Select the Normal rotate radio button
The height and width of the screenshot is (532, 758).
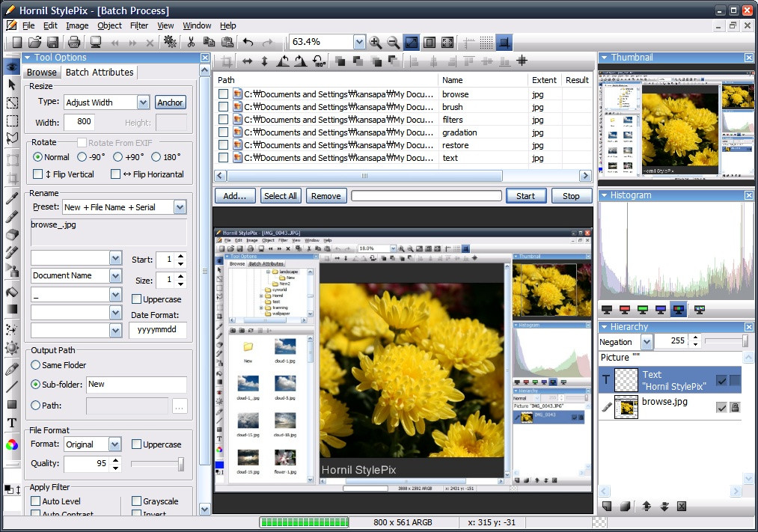pos(37,157)
